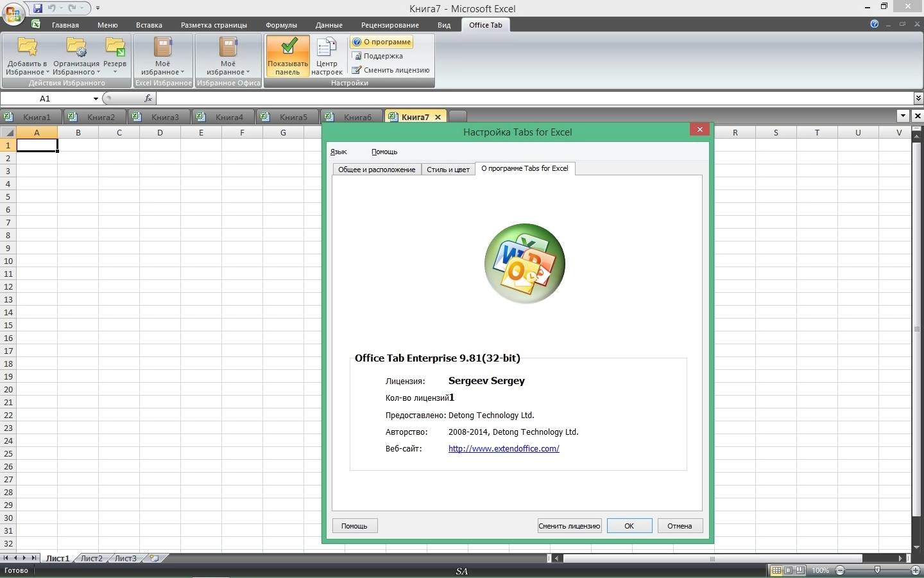924x578 pixels.
Task: Switch to the Книга2 workbook tab
Action: [x=94, y=117]
